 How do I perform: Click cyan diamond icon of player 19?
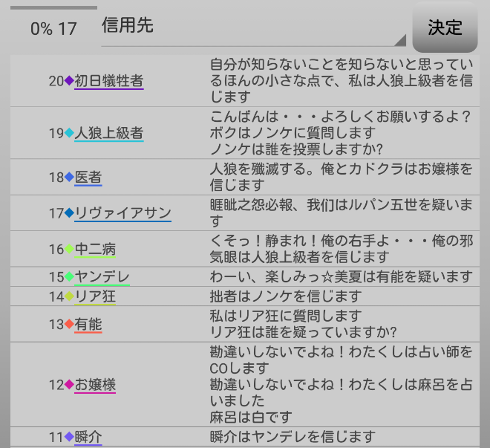70,134
